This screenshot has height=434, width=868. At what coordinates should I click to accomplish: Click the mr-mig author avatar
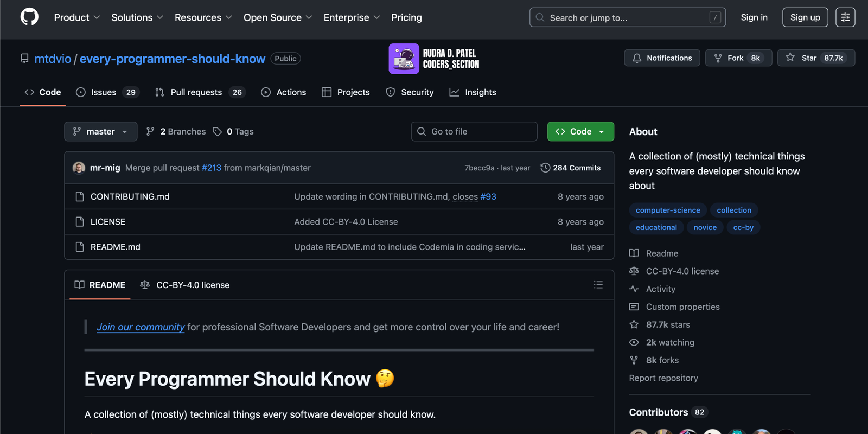pyautogui.click(x=79, y=168)
